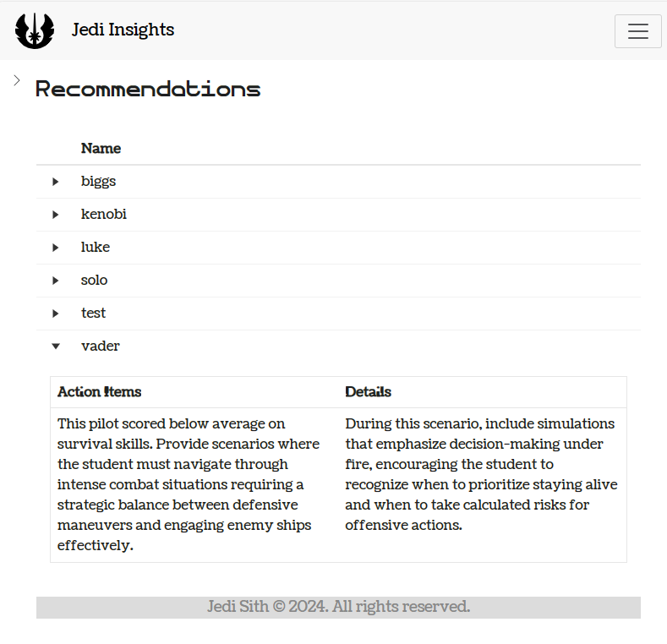Expand the luke row triangle

click(56, 248)
